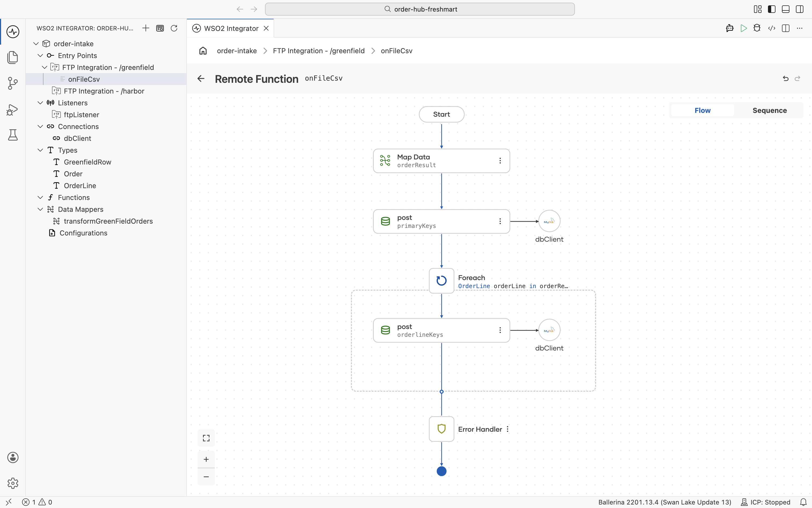
Task: Open post primaryKeys node options menu
Action: (x=500, y=221)
